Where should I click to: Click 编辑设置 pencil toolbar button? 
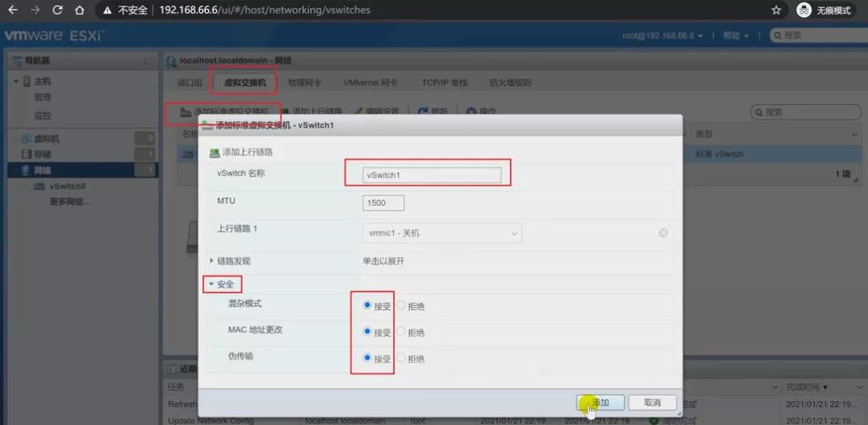pyautogui.click(x=376, y=111)
